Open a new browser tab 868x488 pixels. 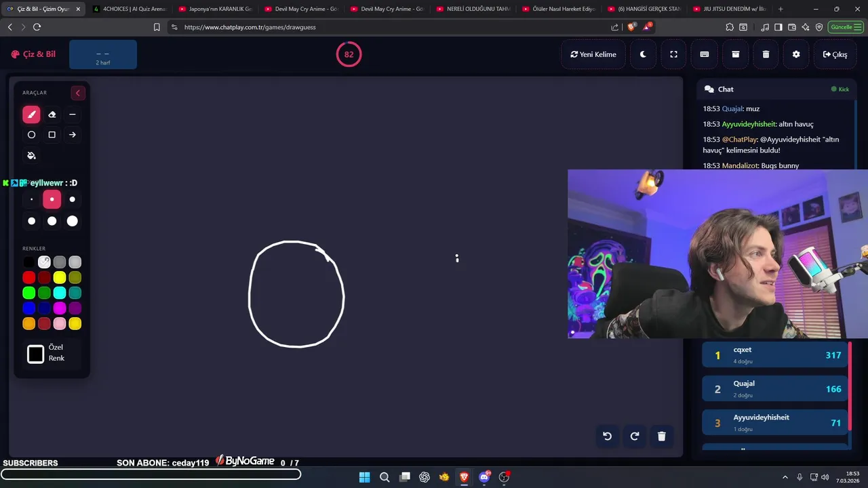pos(781,9)
